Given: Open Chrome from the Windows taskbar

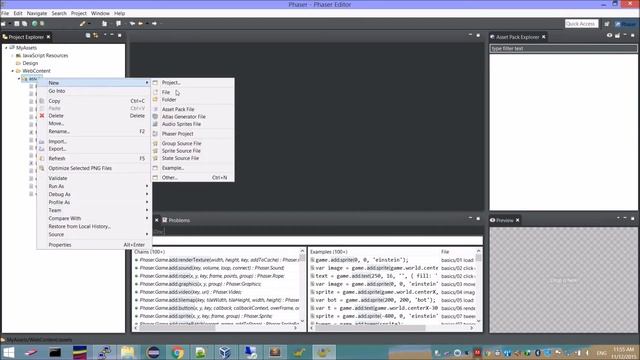Looking at the screenshot, I should tap(177, 352).
